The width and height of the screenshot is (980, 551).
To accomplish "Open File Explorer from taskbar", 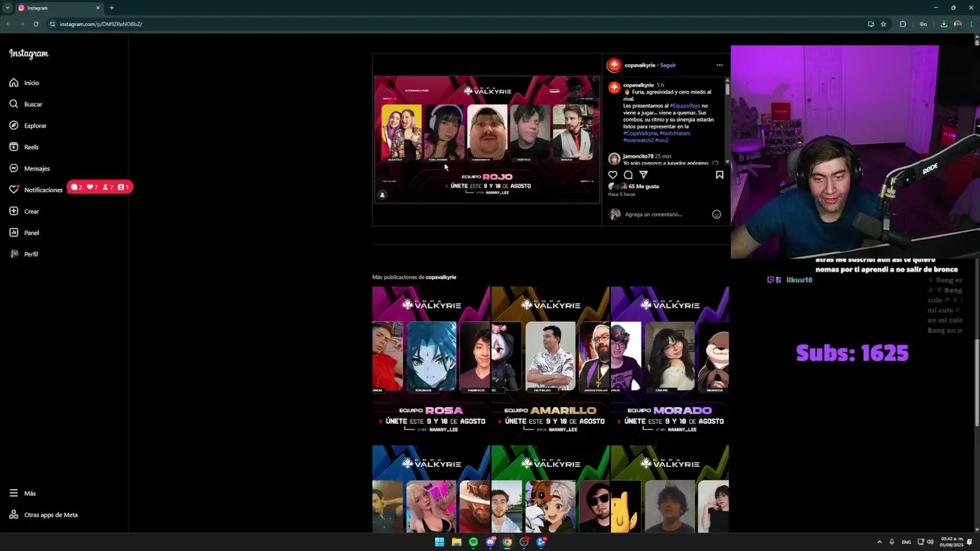I will (x=456, y=542).
